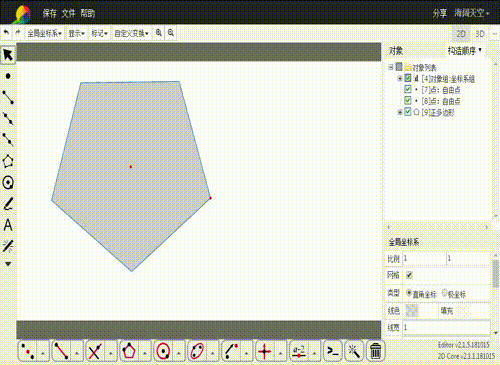Click the red center point of the pentagon
Screen dimensions: 500x365
131,167
